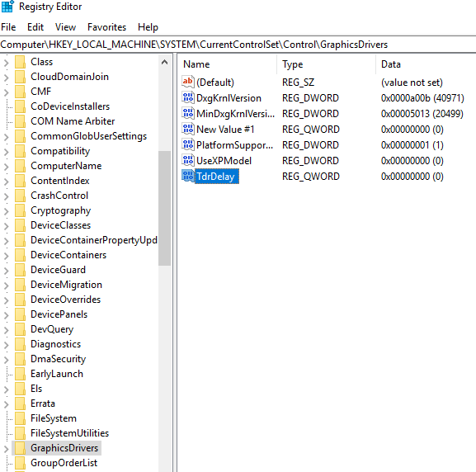Viewport: 476px width, 472px height.
Task: Expand the Els key
Action: (6, 390)
